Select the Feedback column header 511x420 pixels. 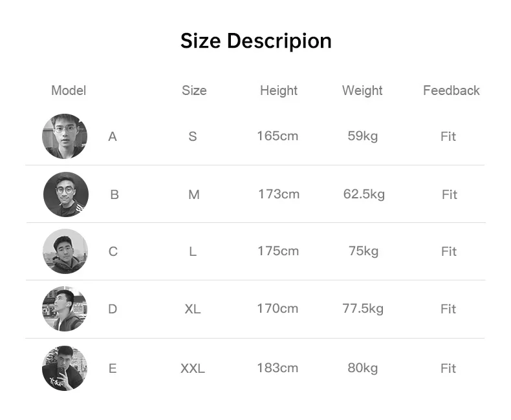tap(451, 90)
